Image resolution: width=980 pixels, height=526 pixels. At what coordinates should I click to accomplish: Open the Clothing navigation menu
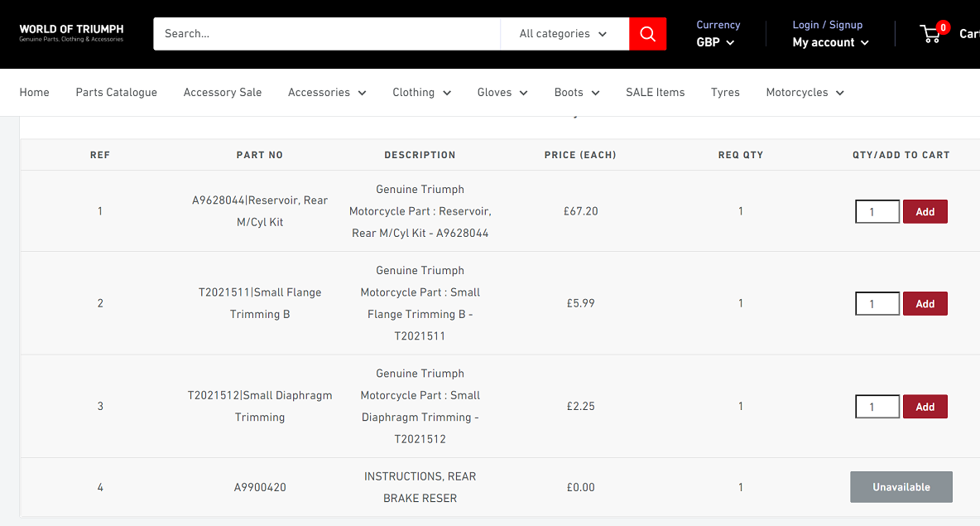421,93
